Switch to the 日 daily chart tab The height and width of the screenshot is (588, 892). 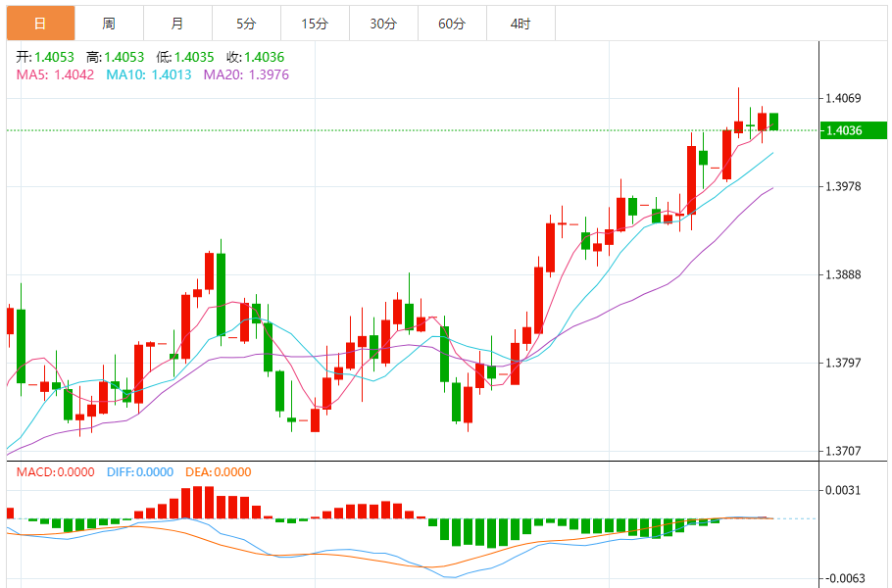39,24
